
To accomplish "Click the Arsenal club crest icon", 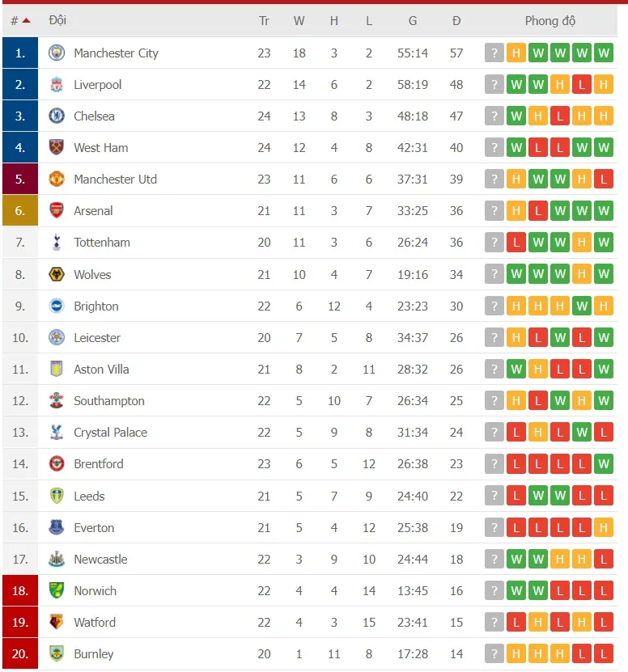I will (56, 211).
